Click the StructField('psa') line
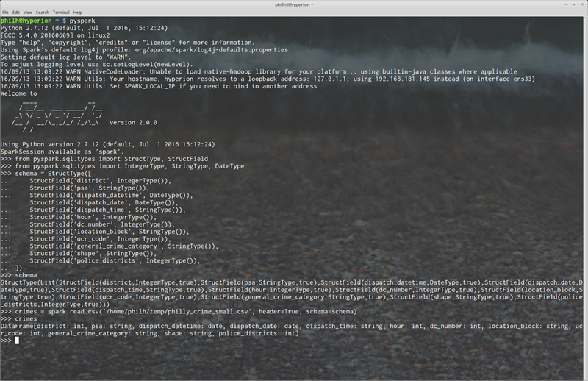The image size is (588, 381). coord(90,188)
